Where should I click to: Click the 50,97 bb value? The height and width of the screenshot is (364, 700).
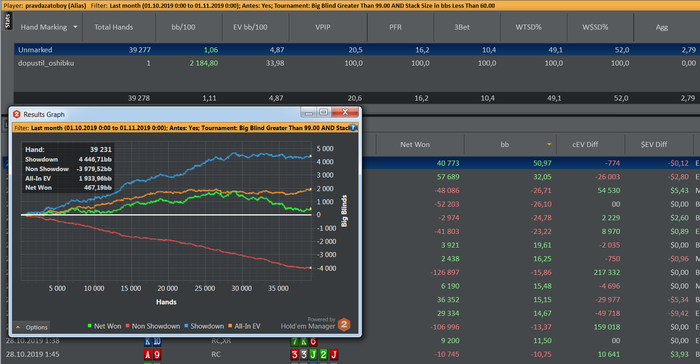pos(542,163)
